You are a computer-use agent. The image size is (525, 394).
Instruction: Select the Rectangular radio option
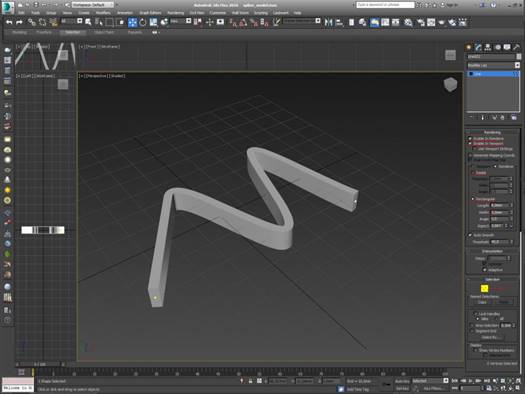(x=473, y=199)
